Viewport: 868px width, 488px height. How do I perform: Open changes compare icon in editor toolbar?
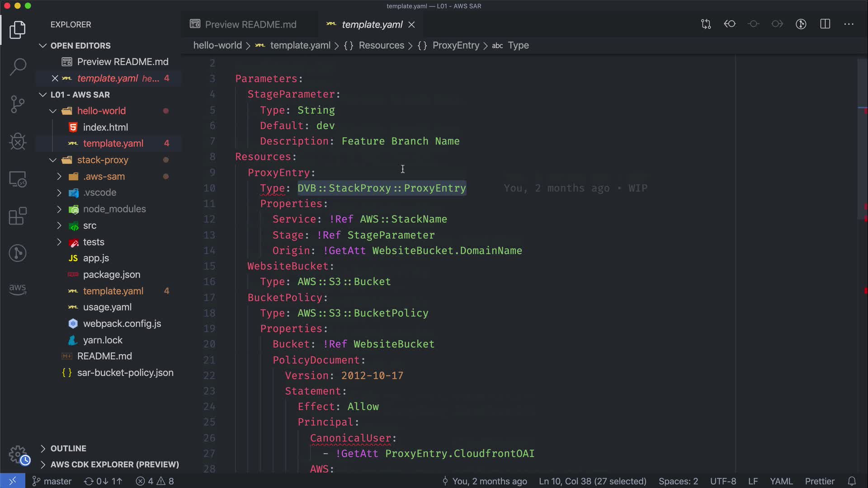[x=706, y=24]
